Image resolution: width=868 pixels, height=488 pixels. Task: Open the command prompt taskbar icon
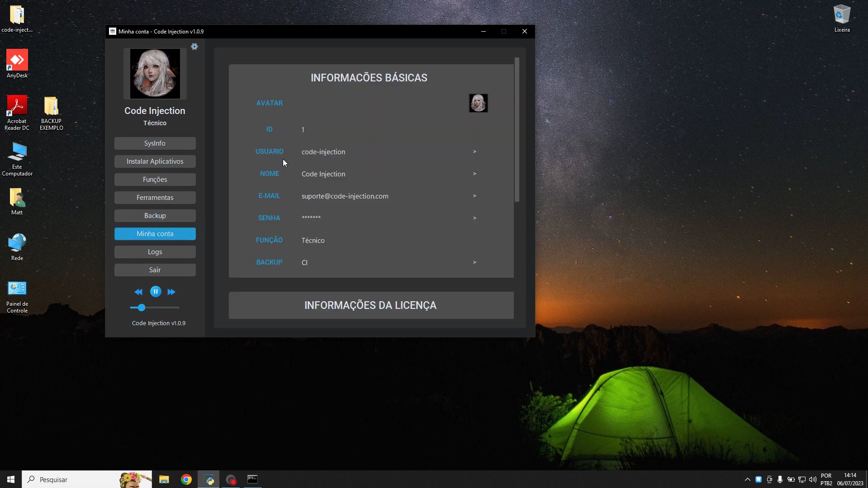(x=252, y=479)
